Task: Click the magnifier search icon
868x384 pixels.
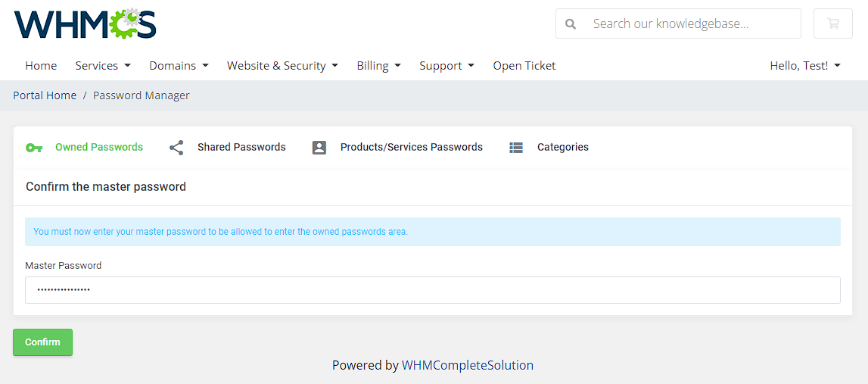Action: [x=570, y=23]
